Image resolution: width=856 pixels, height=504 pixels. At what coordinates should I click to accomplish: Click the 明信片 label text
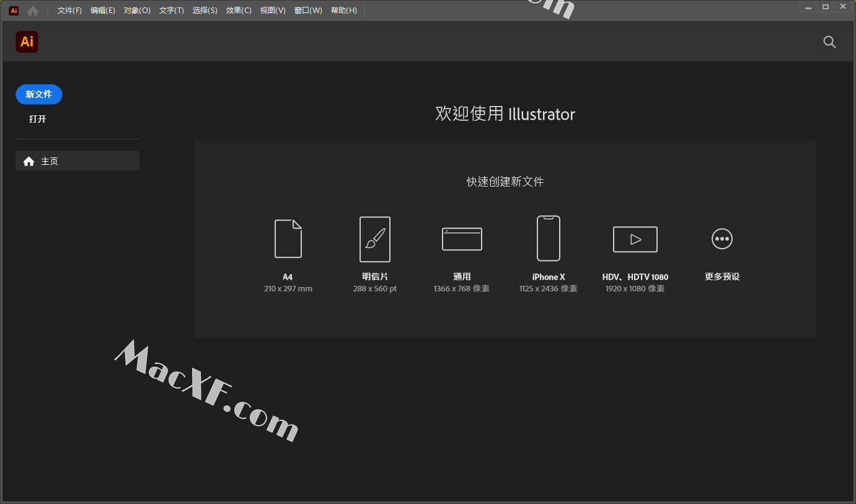tap(375, 277)
